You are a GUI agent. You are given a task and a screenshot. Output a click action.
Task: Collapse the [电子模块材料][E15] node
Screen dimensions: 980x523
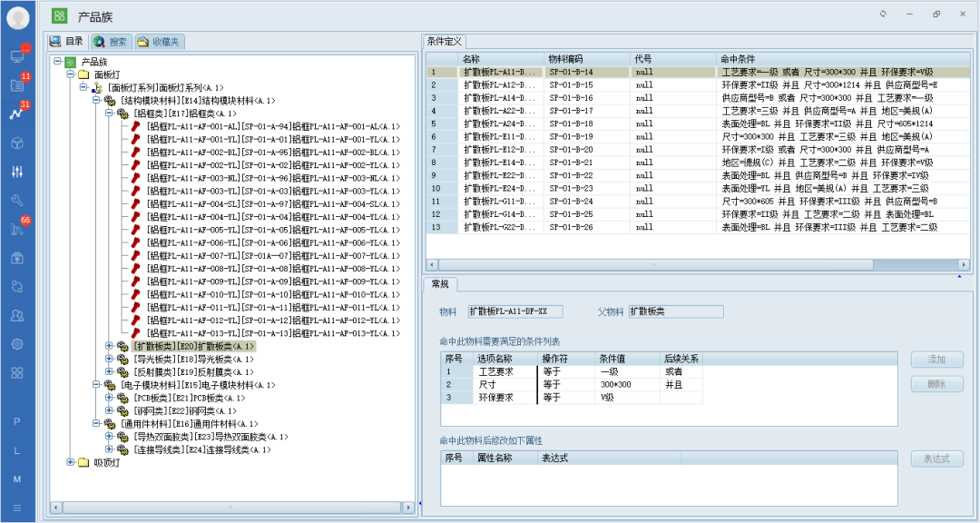click(x=96, y=385)
